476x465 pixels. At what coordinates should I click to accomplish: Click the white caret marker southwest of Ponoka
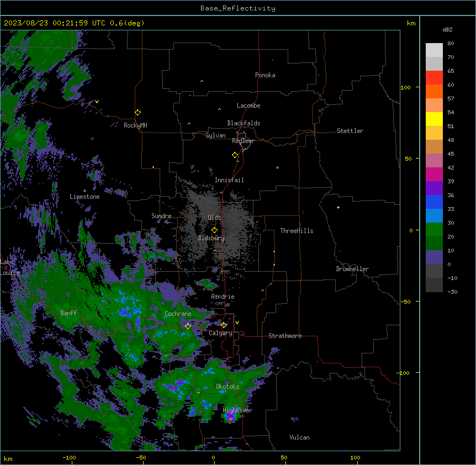click(202, 81)
